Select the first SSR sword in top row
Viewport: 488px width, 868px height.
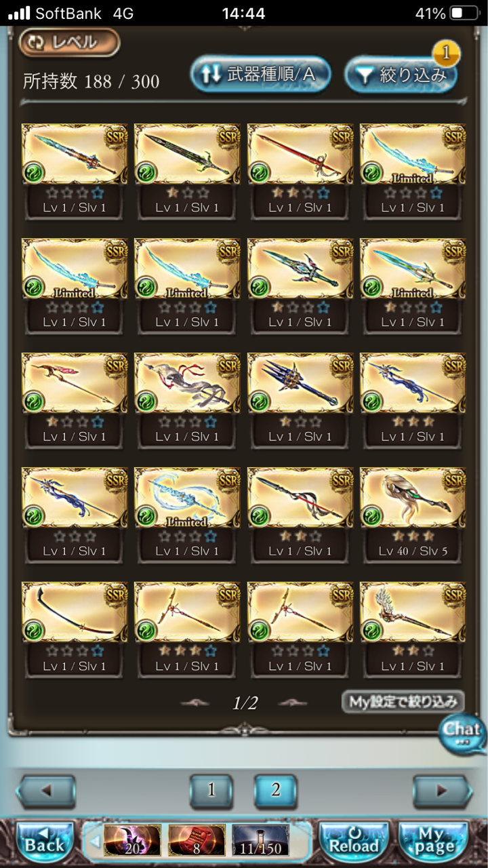pos(75,172)
